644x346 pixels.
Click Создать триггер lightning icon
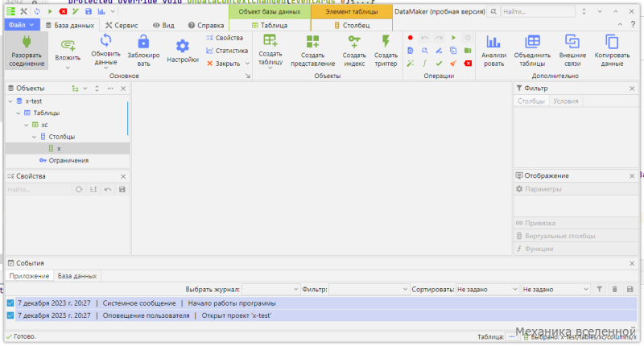point(386,42)
